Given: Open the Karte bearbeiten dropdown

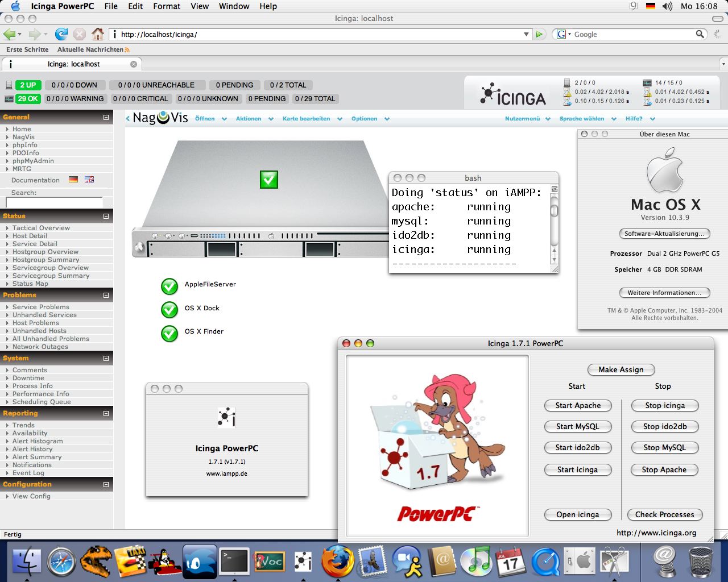Looking at the screenshot, I should pos(312,118).
